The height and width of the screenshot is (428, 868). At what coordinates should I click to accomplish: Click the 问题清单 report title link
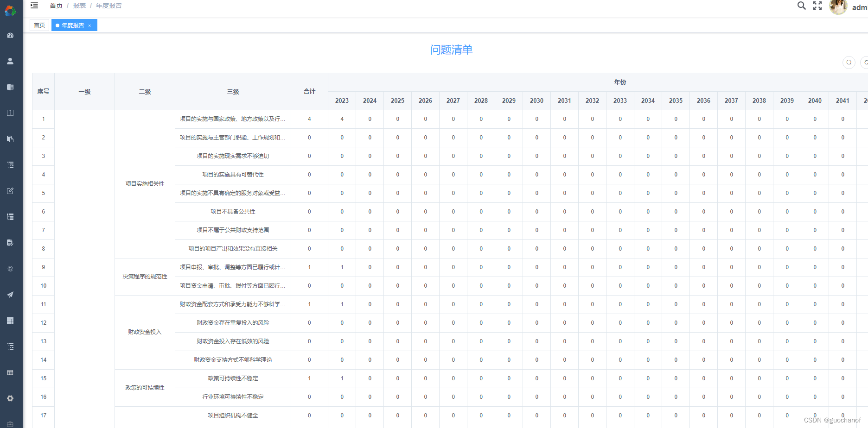pos(451,50)
